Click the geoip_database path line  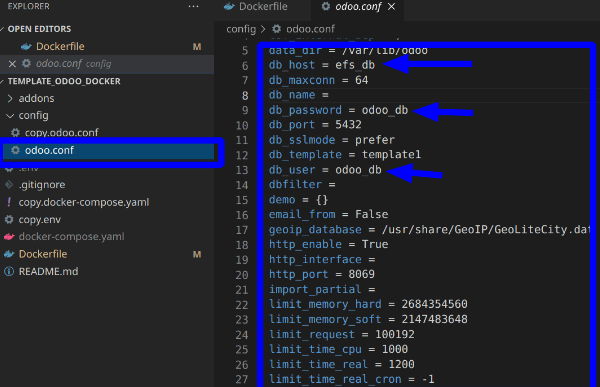(429, 229)
